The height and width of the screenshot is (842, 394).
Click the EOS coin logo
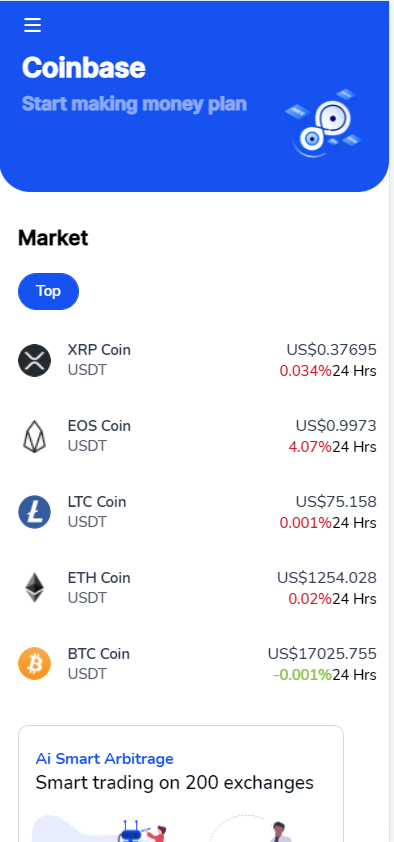point(34,436)
